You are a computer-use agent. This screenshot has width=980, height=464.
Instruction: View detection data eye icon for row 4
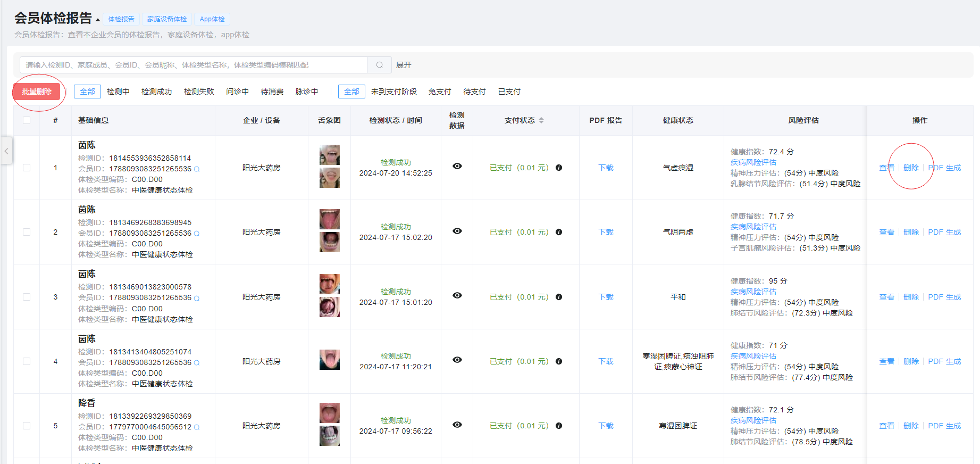(x=457, y=360)
